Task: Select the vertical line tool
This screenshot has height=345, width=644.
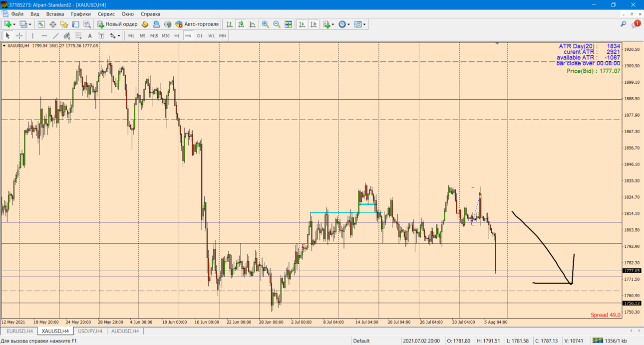Action: 32,36
